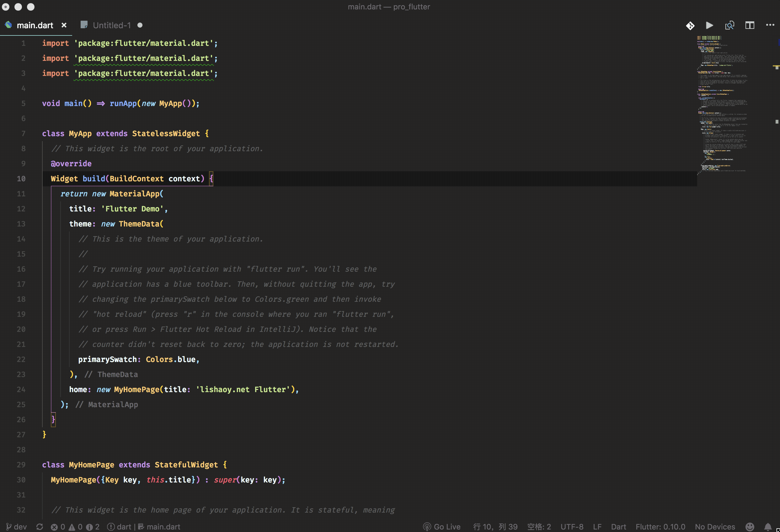Screen dimensions: 780x532
Task: Change the UTF-8 file encoding
Action: click(x=572, y=527)
